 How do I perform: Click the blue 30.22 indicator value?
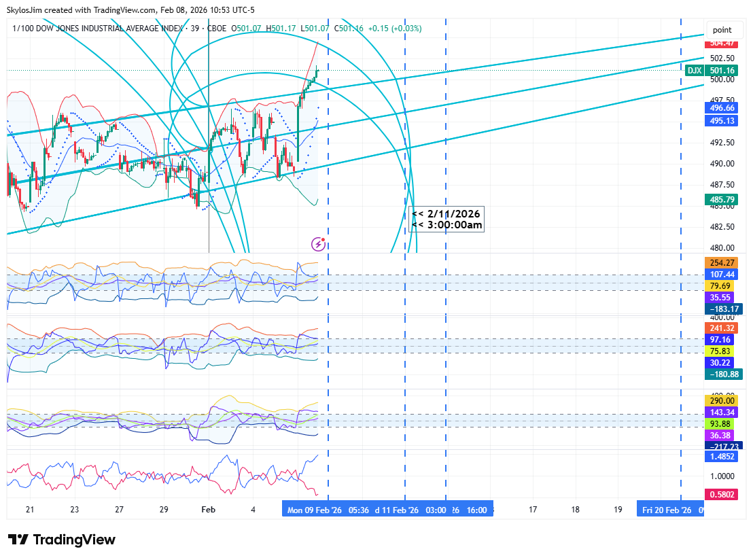(720, 363)
